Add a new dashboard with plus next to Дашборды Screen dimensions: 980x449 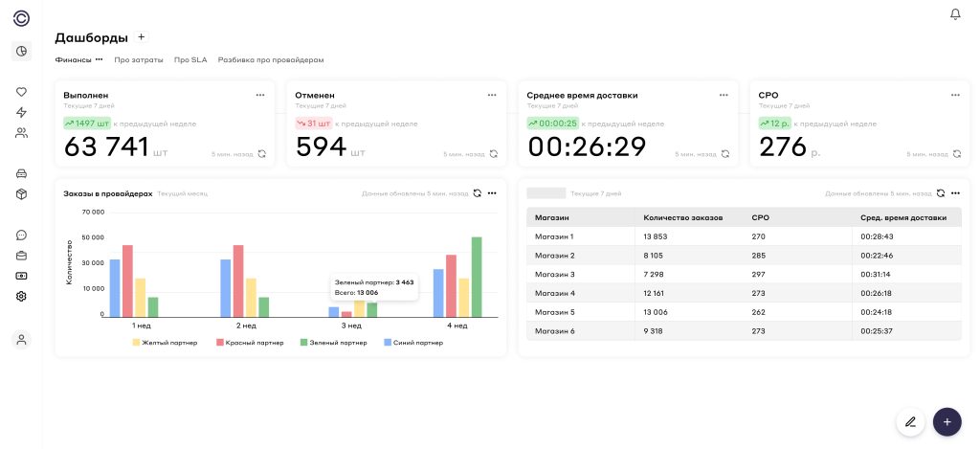coord(142,37)
